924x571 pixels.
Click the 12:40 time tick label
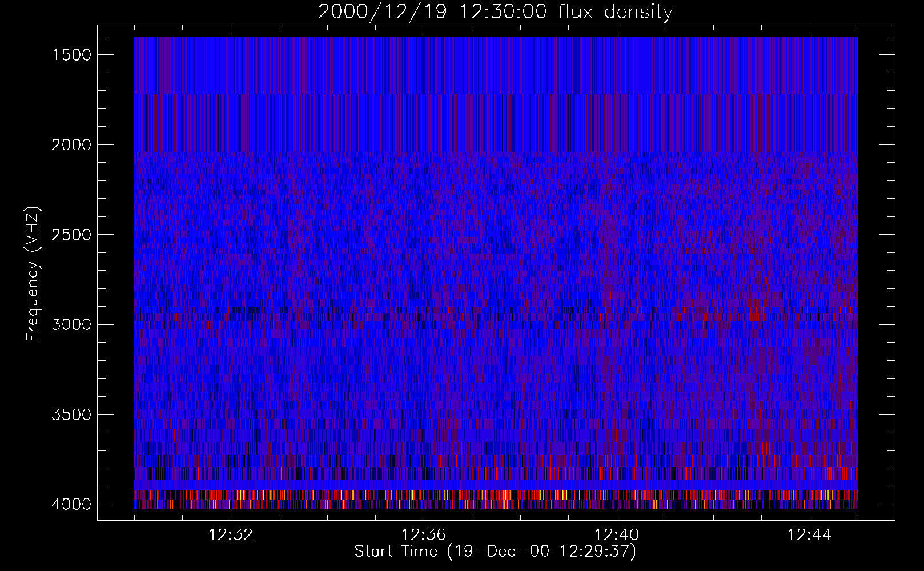tap(617, 535)
